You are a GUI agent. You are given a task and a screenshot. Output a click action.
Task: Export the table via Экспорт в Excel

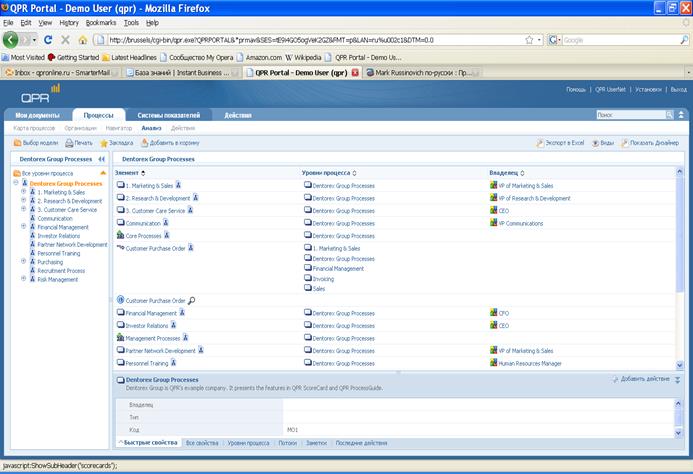point(560,143)
